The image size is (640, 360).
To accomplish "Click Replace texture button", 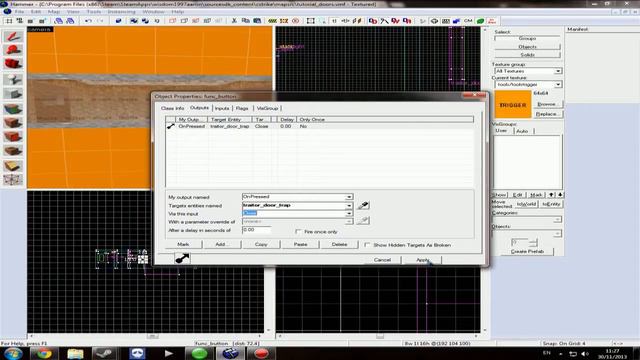I will (x=547, y=114).
